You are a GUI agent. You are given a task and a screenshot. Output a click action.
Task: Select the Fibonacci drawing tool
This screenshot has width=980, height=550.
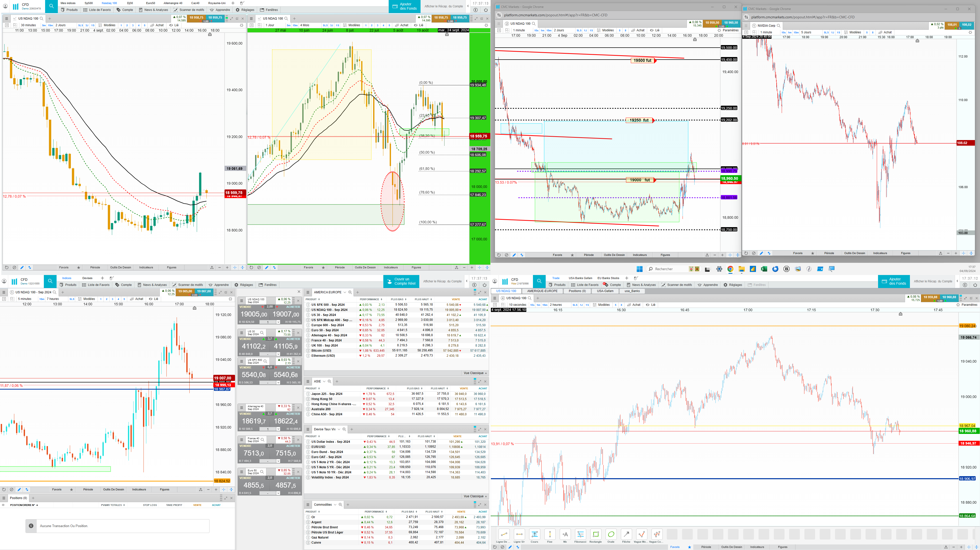coord(580,534)
